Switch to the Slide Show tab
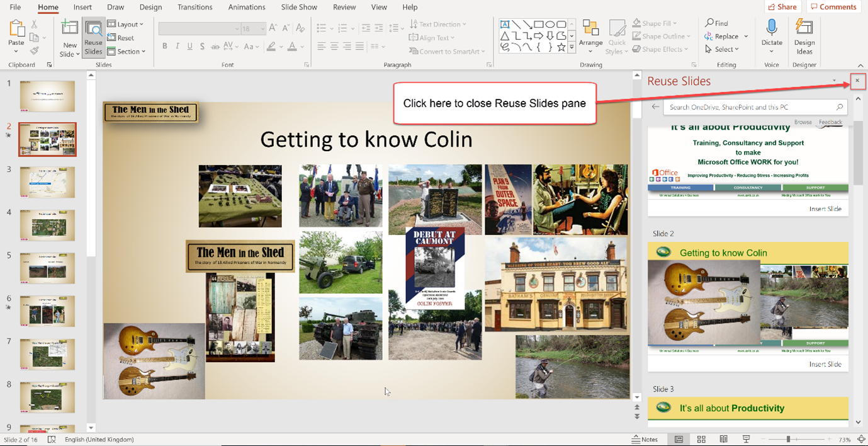Screen dimensions: 868x446 click(x=299, y=7)
